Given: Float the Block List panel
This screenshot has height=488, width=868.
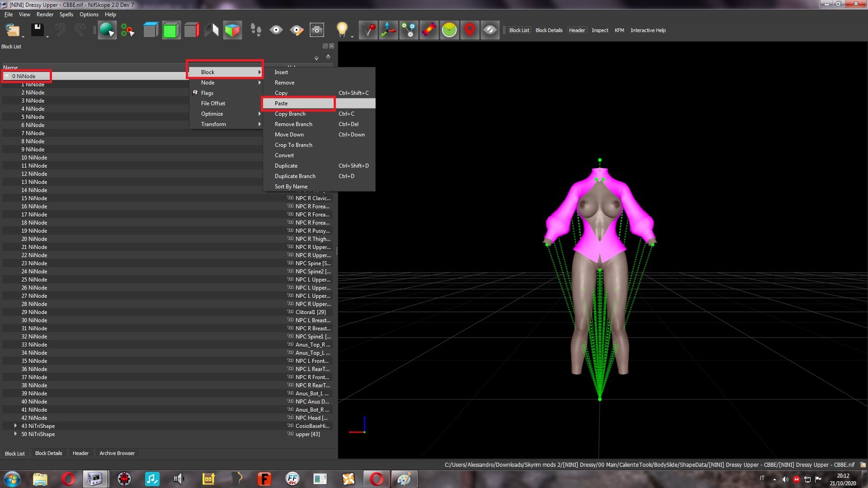Looking at the screenshot, I should (x=325, y=46).
